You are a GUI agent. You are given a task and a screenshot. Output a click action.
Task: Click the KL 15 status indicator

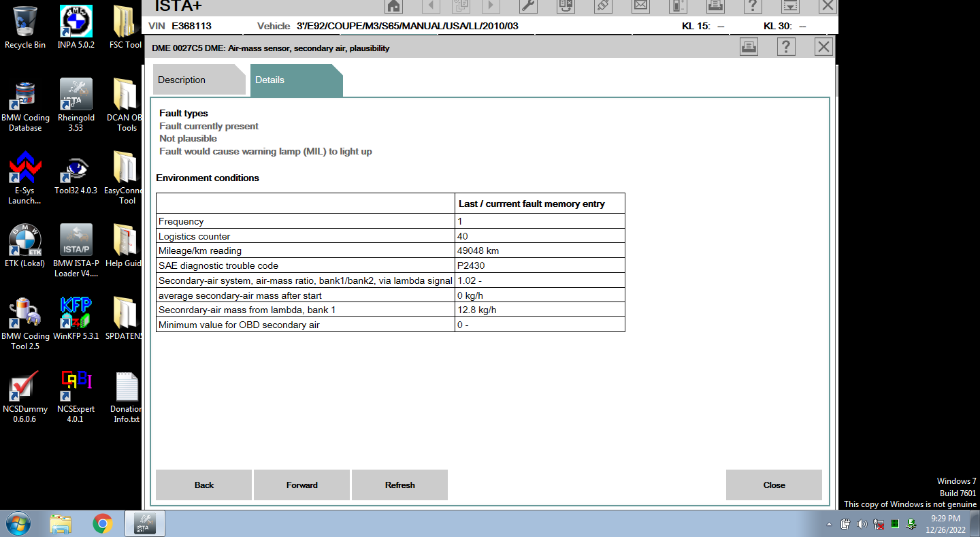[703, 26]
